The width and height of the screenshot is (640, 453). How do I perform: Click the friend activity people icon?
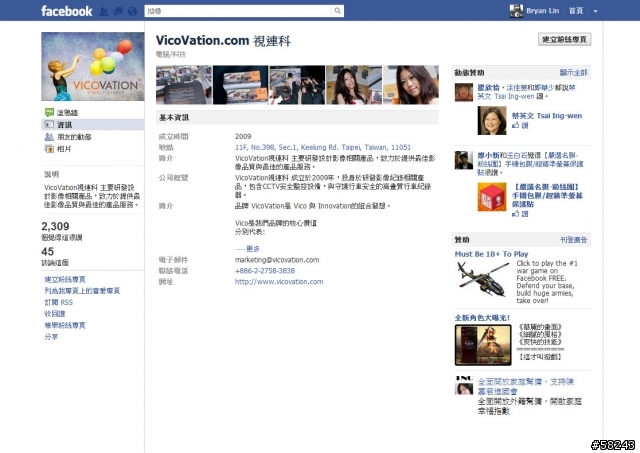pos(49,137)
